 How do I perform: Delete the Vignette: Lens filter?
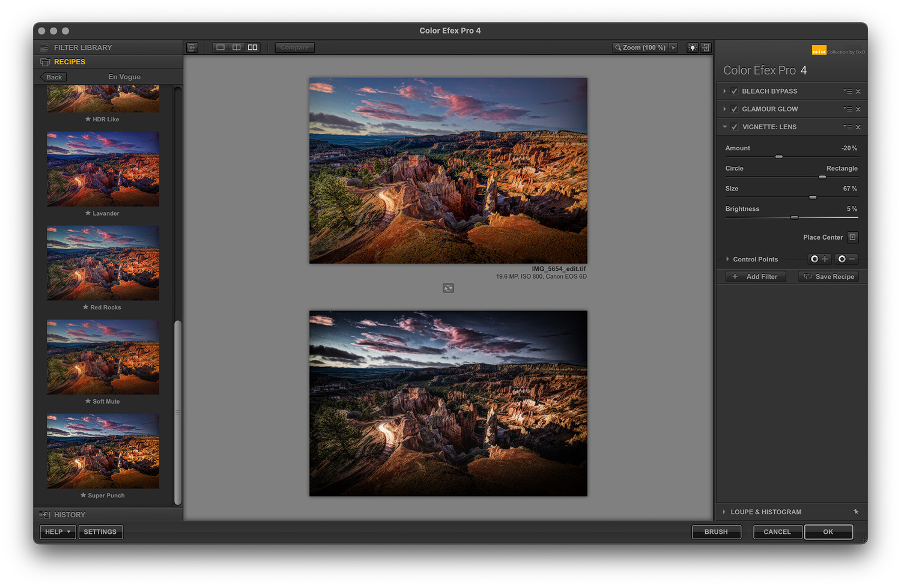858,127
